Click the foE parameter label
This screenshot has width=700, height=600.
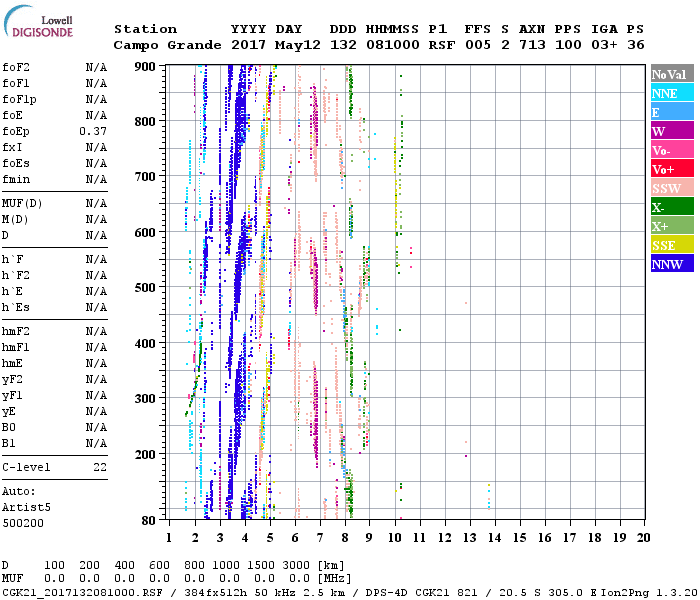pyautogui.click(x=12, y=116)
